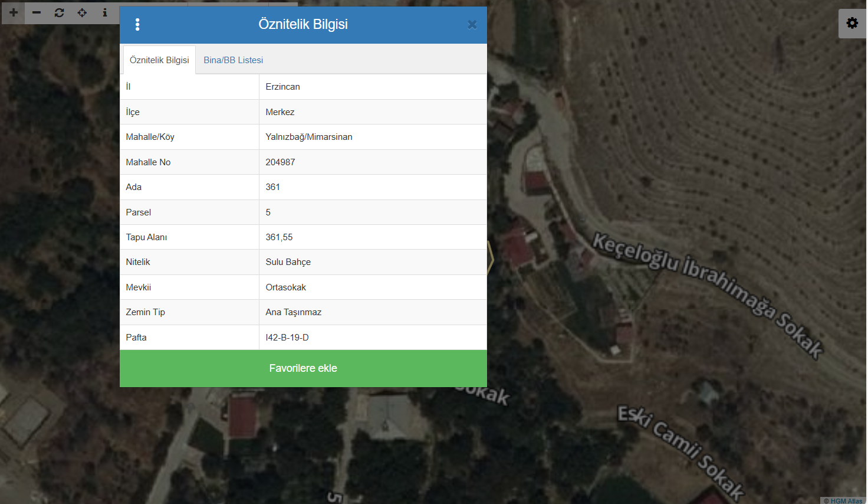This screenshot has height=504, width=868.
Task: Click the Parsel row label
Action: click(139, 212)
